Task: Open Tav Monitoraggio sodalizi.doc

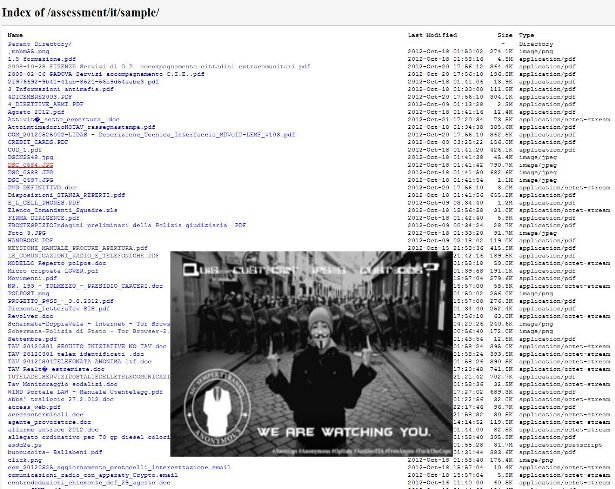Action: [x=62, y=384]
